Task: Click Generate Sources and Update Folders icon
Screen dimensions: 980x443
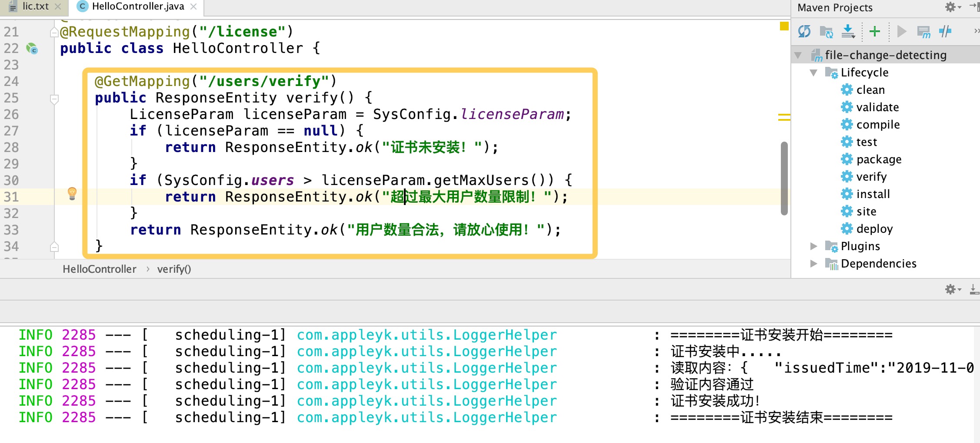Action: coord(827,32)
